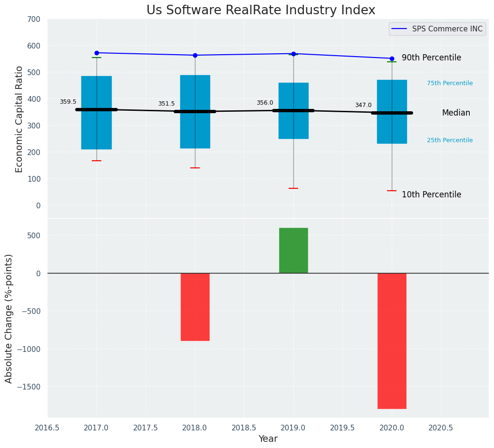Image resolution: width=494 pixels, height=448 pixels.
Task: Click the 'Absolute Change (%-points)' axis label
Action: click(9, 319)
